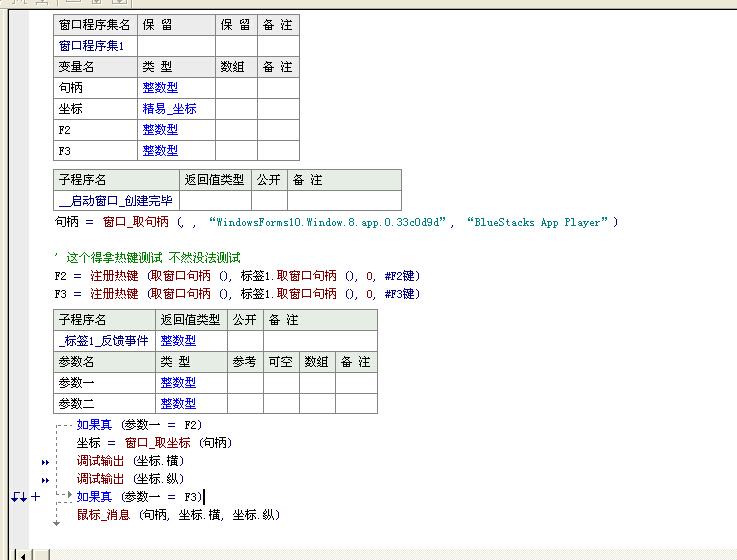
Task: Click the 整数型 type of 参数二
Action: click(x=178, y=403)
